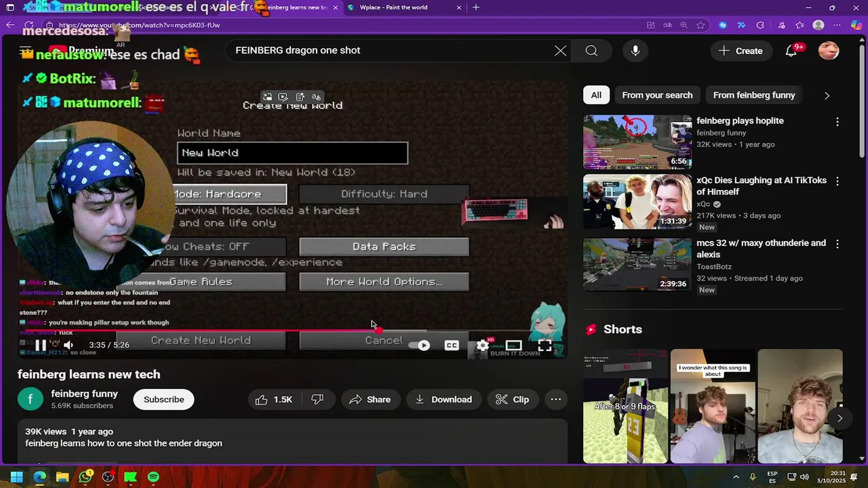Open the favorites list star-lines icon
868x488 pixels.
800,25
